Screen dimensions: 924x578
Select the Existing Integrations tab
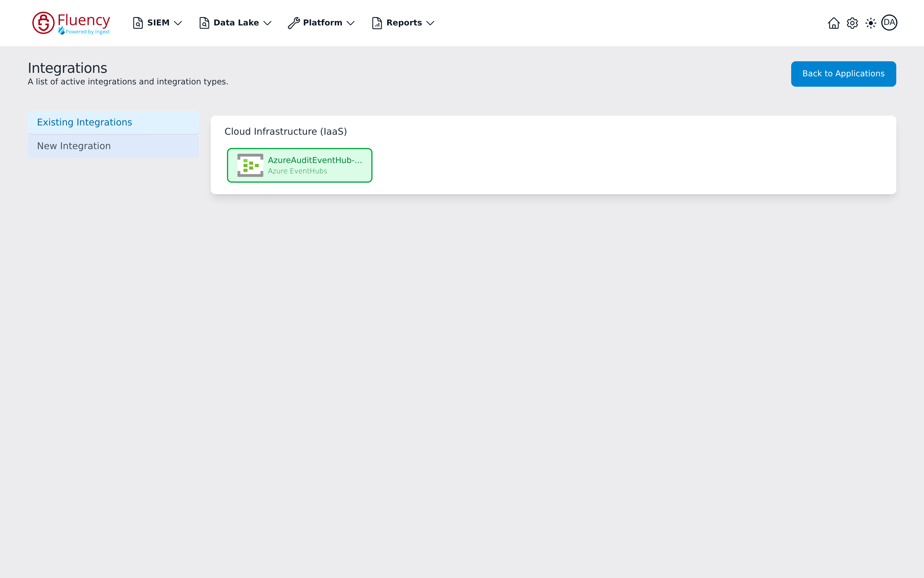113,122
